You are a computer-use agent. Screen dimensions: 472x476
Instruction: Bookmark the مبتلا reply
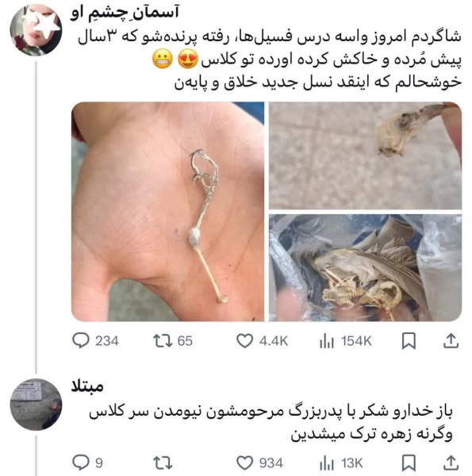(x=409, y=463)
